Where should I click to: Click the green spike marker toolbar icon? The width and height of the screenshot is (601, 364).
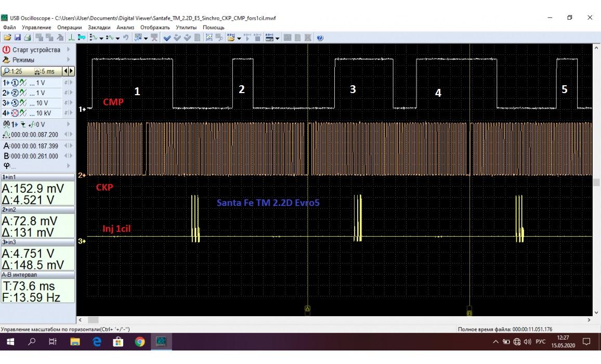point(71,37)
